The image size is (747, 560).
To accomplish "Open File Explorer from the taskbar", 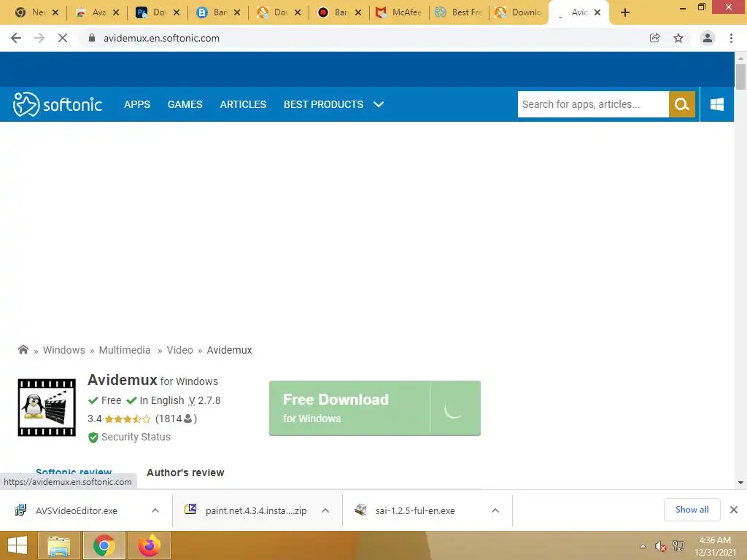I will [58, 545].
